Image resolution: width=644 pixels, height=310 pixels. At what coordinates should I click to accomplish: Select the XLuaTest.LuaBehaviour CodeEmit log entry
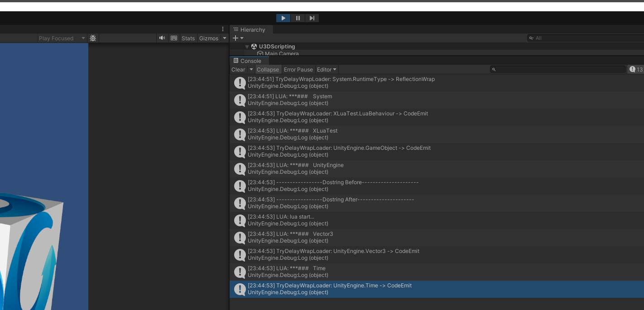click(x=437, y=117)
